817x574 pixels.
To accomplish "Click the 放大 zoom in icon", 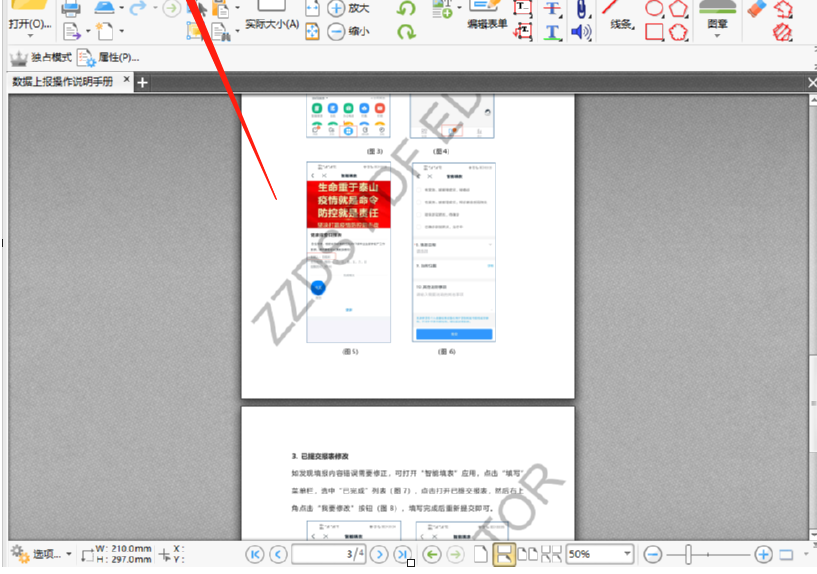I will pos(337,8).
